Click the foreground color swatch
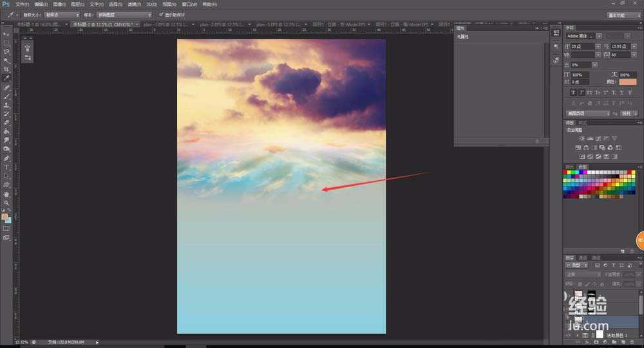Screen dimensions: 644x348 click(5, 217)
